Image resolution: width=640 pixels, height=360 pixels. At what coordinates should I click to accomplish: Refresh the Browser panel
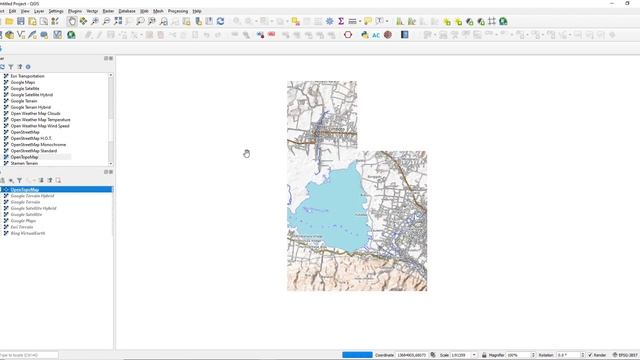[x=2, y=67]
